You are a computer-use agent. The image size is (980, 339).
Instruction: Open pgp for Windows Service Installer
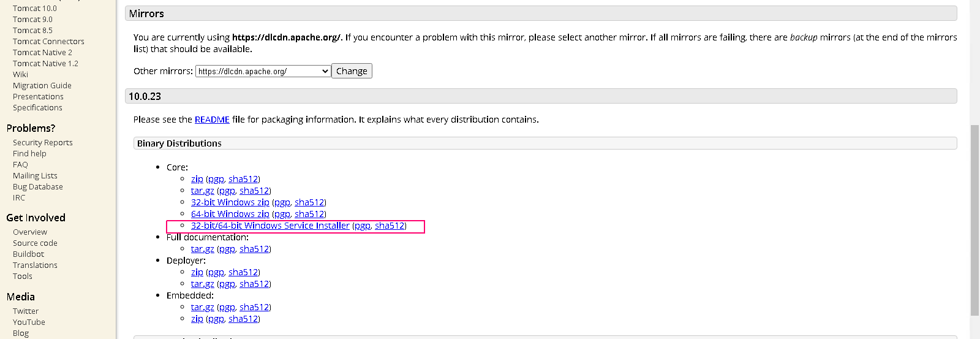coord(362,226)
